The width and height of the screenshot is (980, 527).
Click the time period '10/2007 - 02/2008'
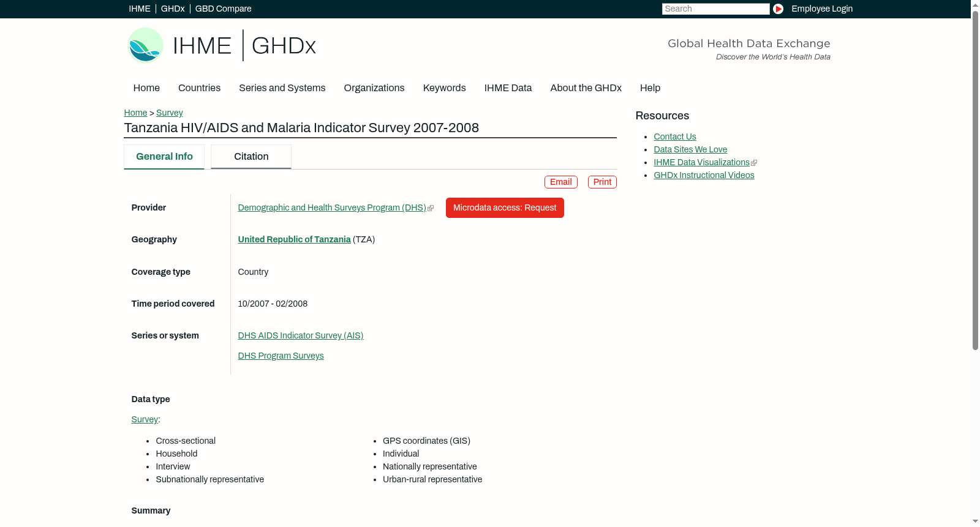273,304
